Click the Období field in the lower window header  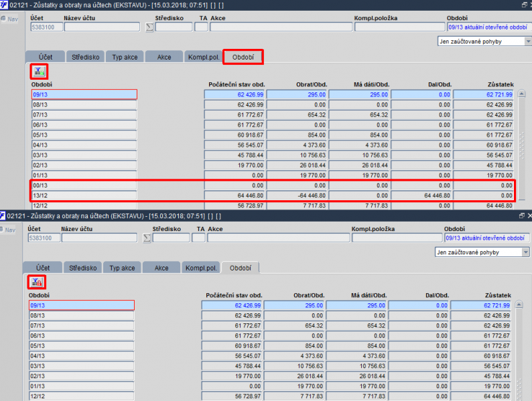click(487, 238)
